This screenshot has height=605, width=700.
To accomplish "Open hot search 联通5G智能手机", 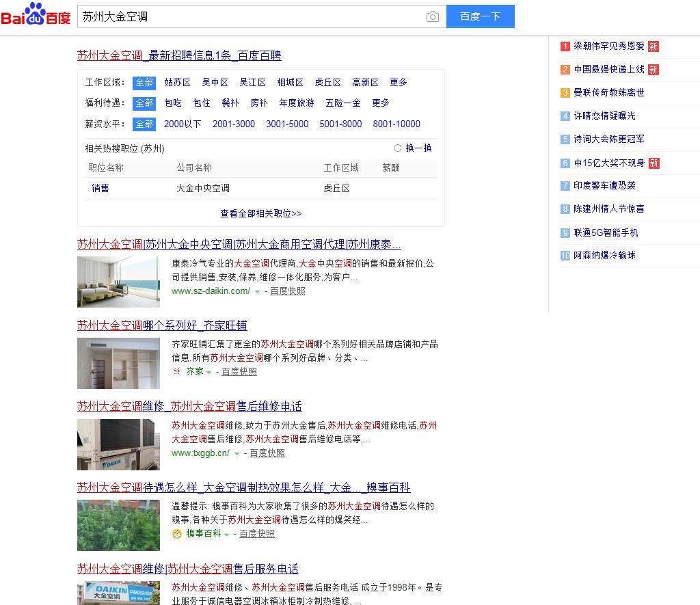I will pyautogui.click(x=606, y=232).
